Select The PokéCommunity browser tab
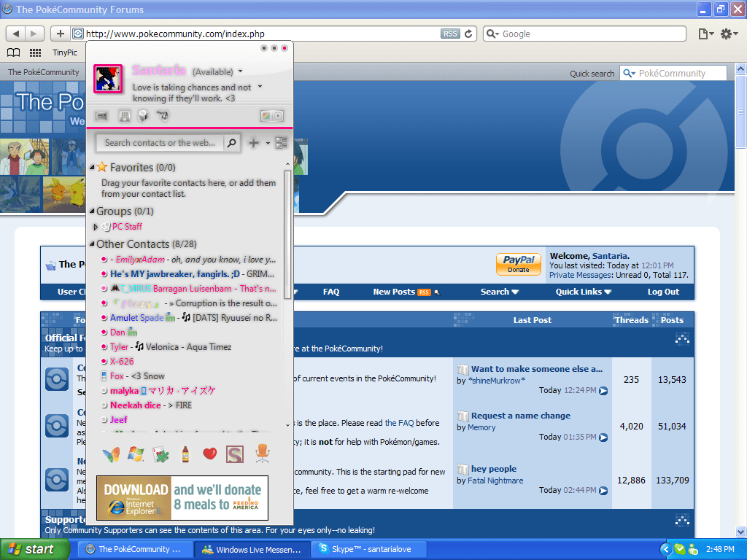 (43, 72)
